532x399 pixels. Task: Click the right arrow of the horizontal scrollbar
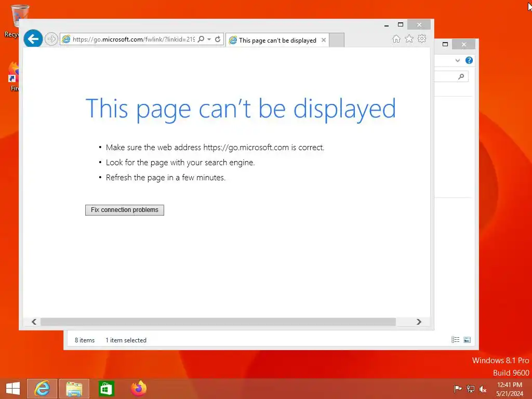419,322
